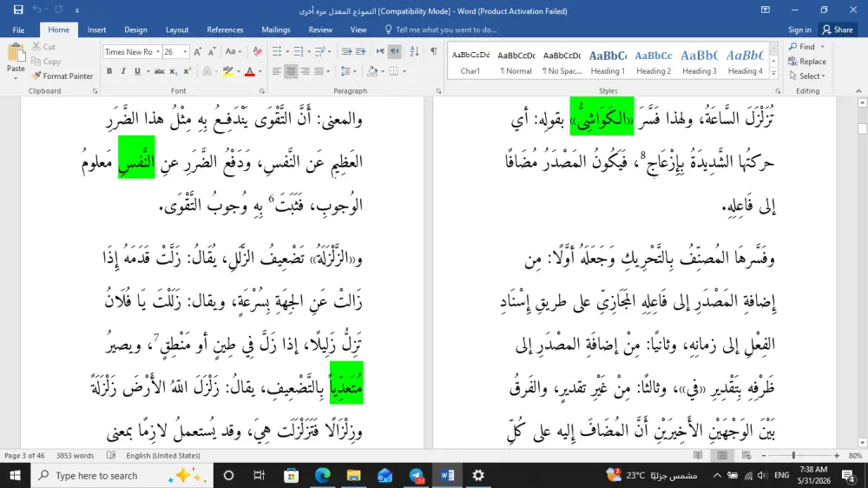This screenshot has height=488, width=868.
Task: Apply subscript formatting
Action: [x=174, y=71]
